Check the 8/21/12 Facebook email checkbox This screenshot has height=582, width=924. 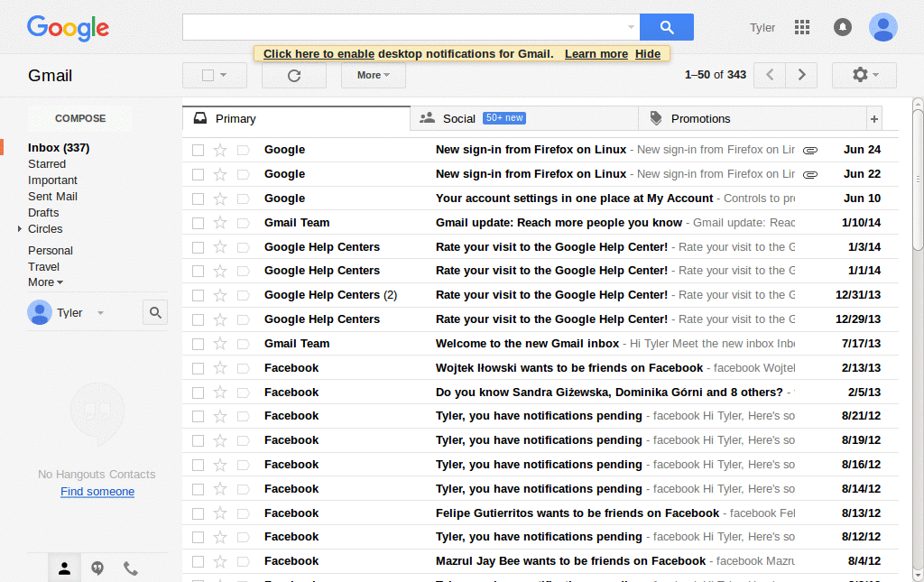(198, 417)
